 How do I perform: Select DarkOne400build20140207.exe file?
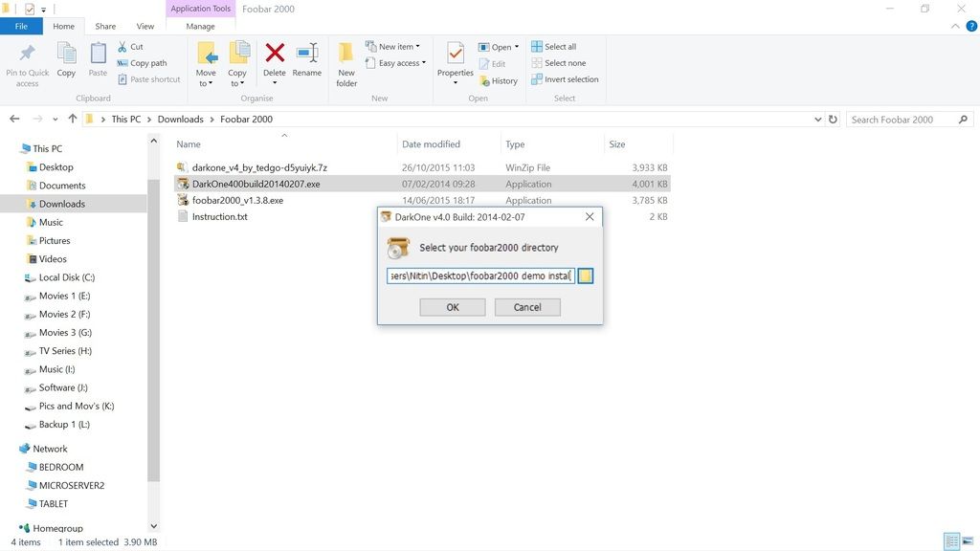click(422, 184)
